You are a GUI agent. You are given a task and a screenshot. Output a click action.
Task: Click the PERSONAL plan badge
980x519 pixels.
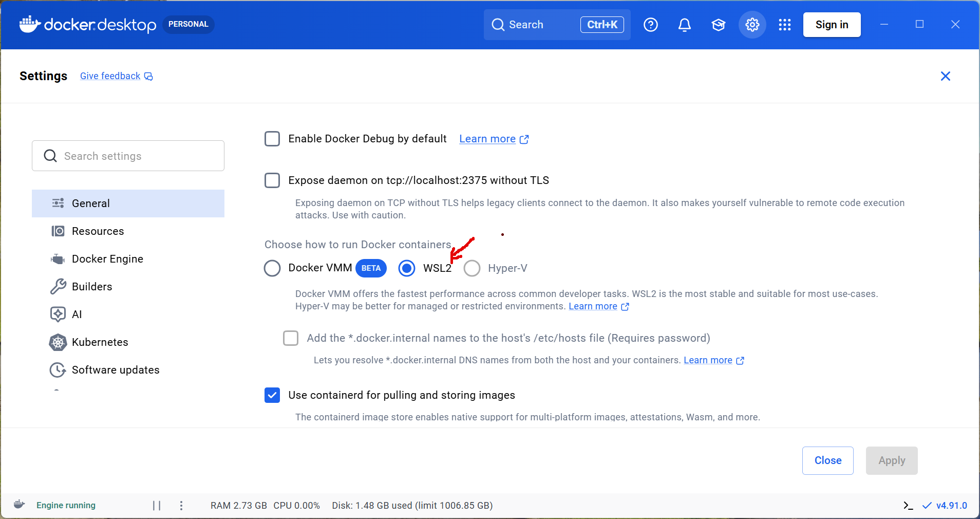click(189, 24)
